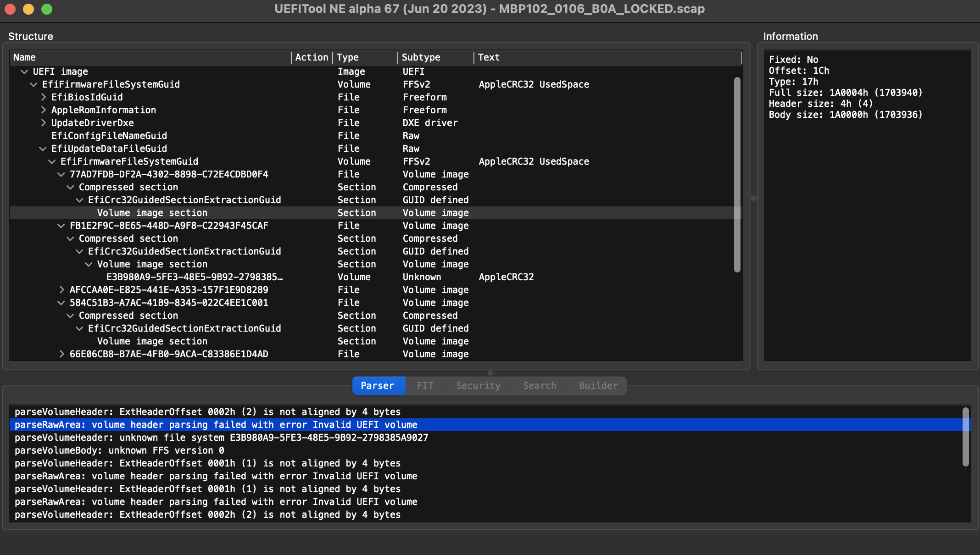Expand the AFCCAA0E-E825 volume image file
The image size is (980, 555).
pos(61,289)
